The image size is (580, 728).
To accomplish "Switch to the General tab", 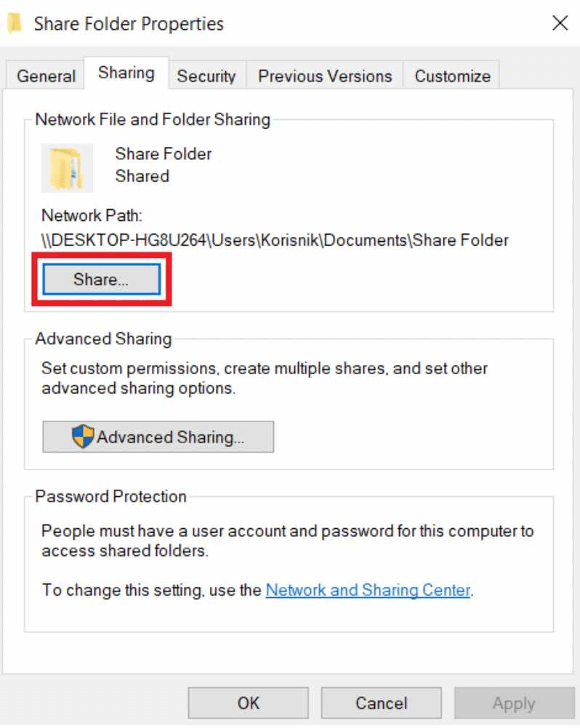I will click(47, 76).
